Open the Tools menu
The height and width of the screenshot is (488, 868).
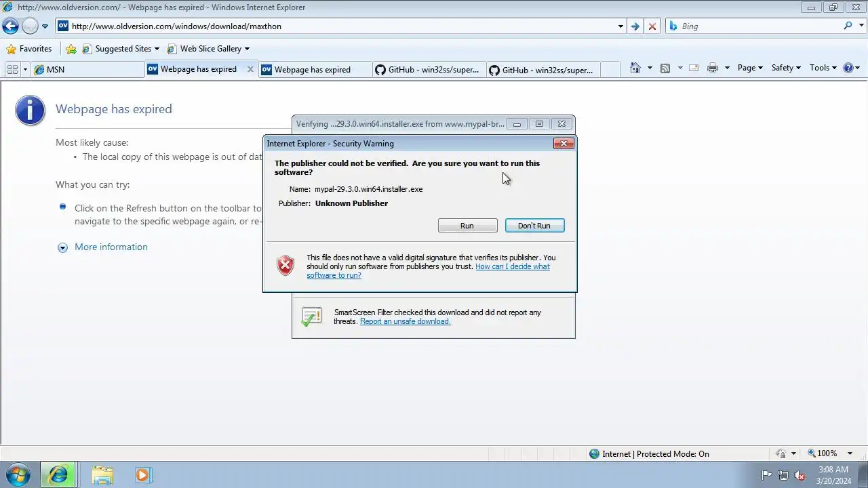pos(823,68)
